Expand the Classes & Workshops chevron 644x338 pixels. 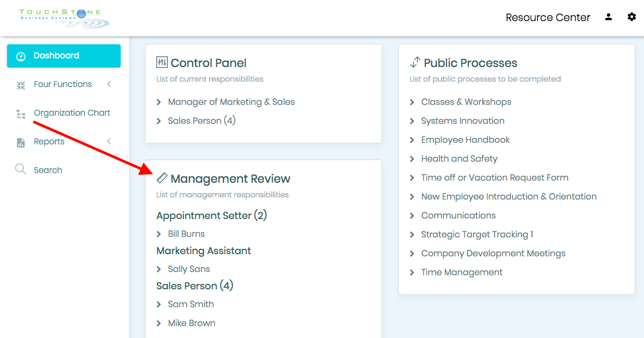412,102
